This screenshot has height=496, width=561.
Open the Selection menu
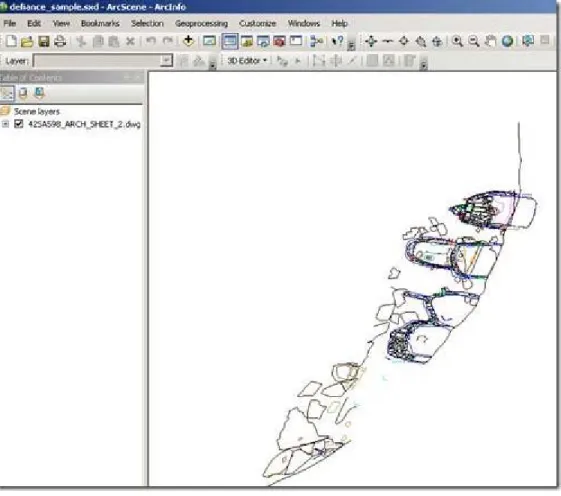[147, 24]
